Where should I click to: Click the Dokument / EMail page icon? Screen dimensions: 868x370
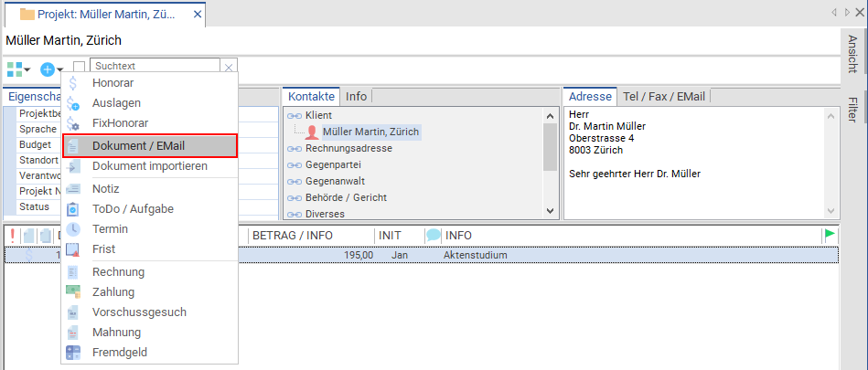coord(73,146)
